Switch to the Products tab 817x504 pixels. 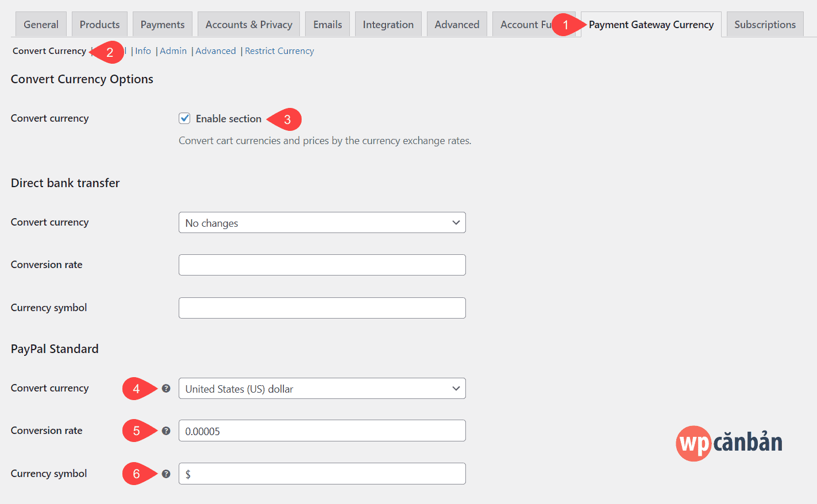[x=99, y=24]
